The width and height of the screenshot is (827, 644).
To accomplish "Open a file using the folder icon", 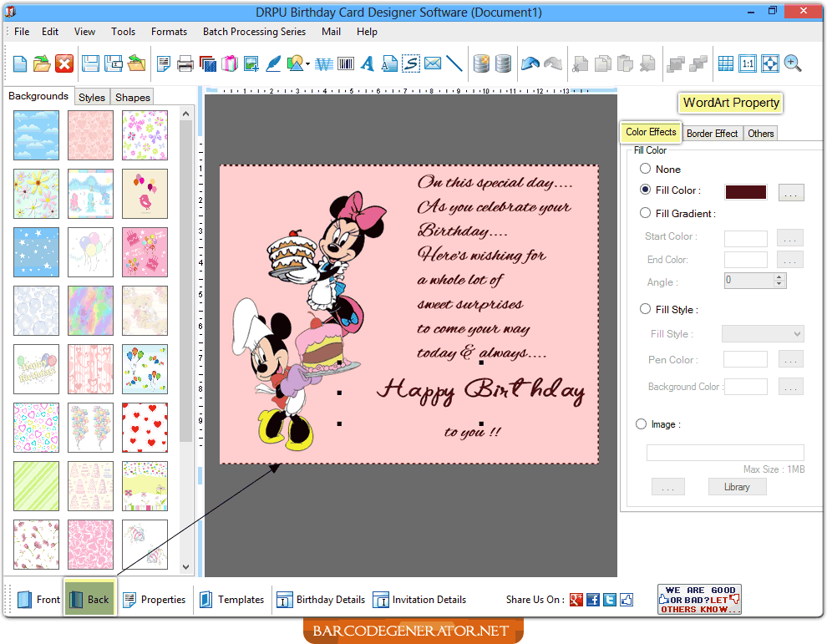I will (42, 63).
